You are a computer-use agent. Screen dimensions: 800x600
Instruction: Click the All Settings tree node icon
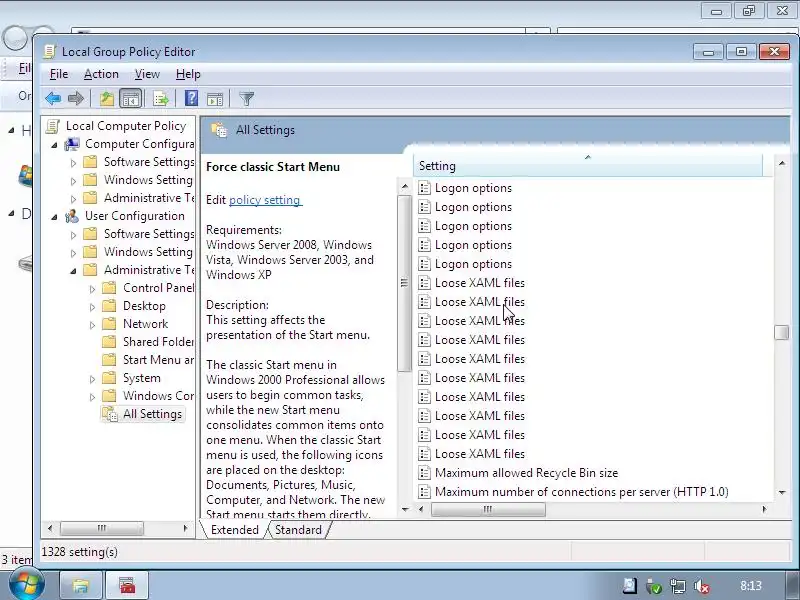point(110,414)
